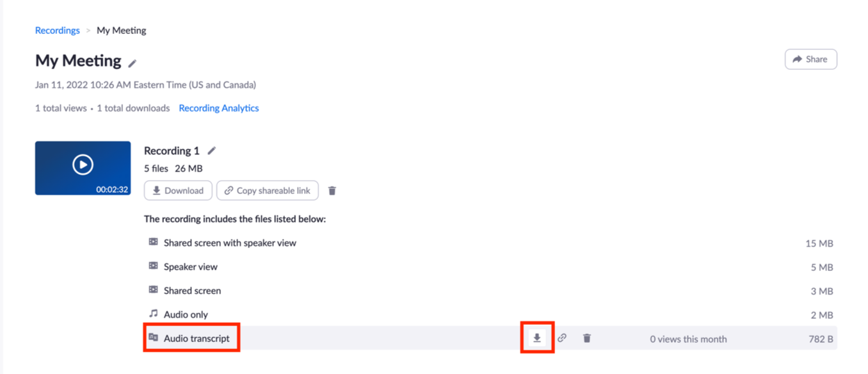Screen dimensions: 868x374
Task: Download the Audio transcript file
Action: [537, 338]
